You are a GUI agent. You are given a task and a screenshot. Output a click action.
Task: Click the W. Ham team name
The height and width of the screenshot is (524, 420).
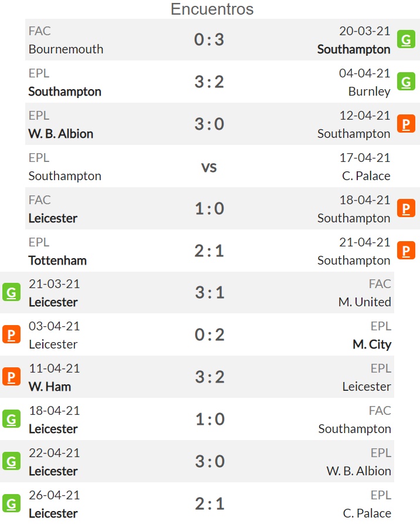pos(50,387)
